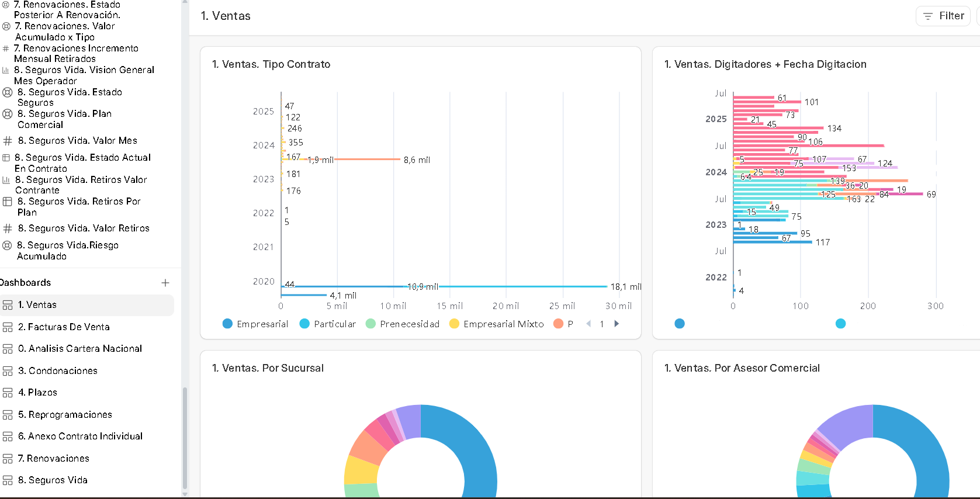Toggle blue legend dot in Digitadores chart
This screenshot has width=980, height=499.
tap(680, 324)
